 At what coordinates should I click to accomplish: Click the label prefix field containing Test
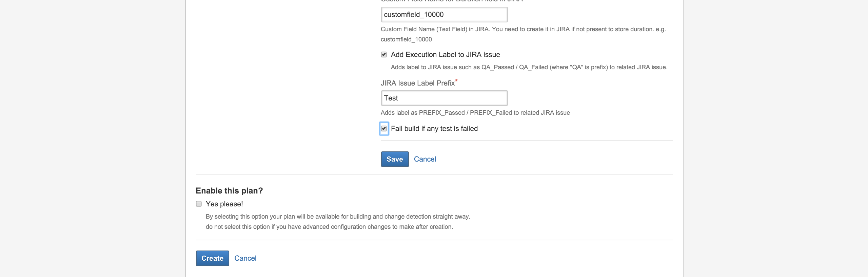click(x=444, y=98)
